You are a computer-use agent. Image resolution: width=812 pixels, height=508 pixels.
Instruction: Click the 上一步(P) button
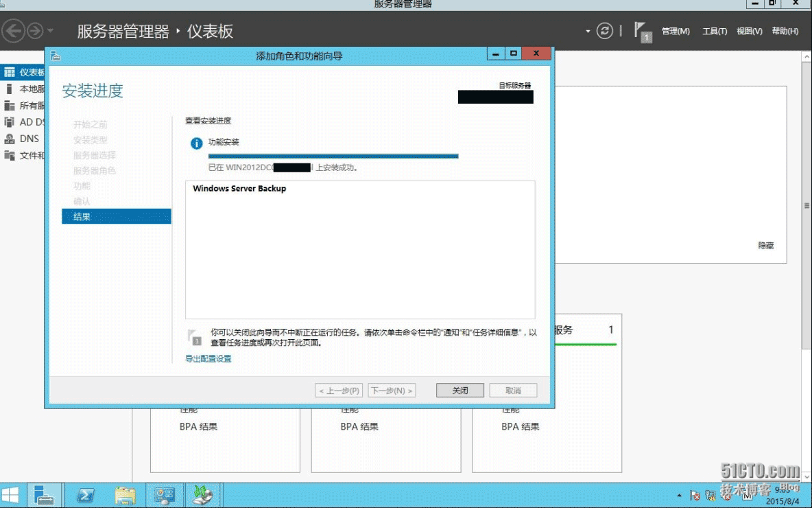coord(339,391)
